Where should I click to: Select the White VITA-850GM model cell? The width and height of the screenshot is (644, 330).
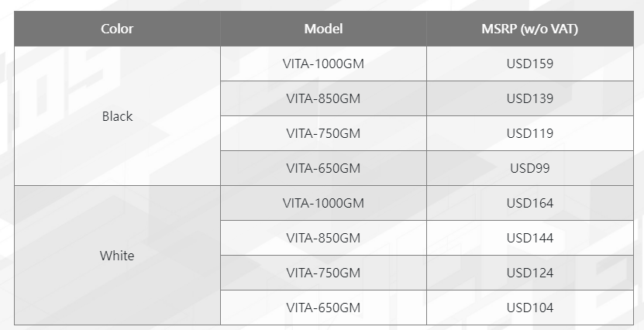click(x=323, y=238)
